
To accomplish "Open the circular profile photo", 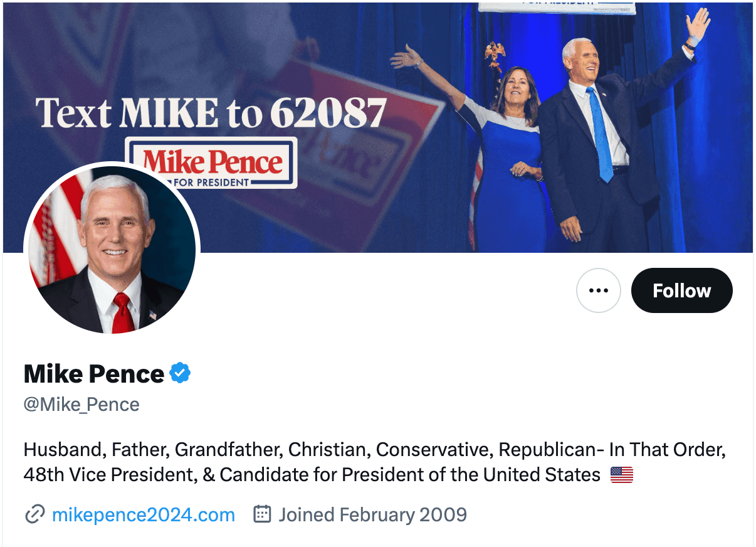I will click(x=112, y=251).
